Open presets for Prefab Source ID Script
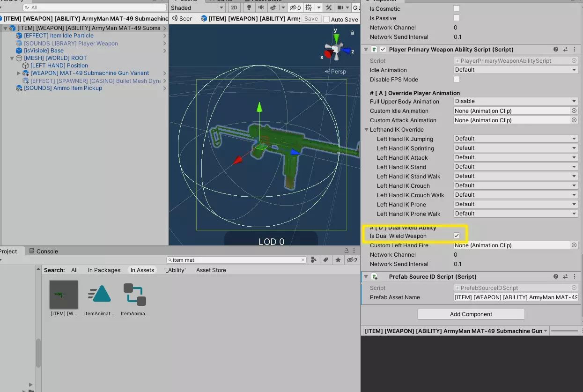Screen dimensions: 583x392 [565, 276]
